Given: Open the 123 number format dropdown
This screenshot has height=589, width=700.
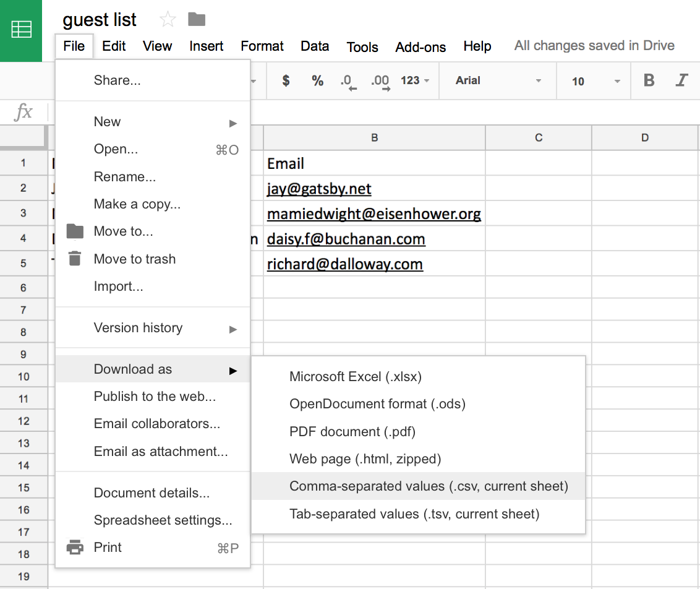Looking at the screenshot, I should point(415,80).
